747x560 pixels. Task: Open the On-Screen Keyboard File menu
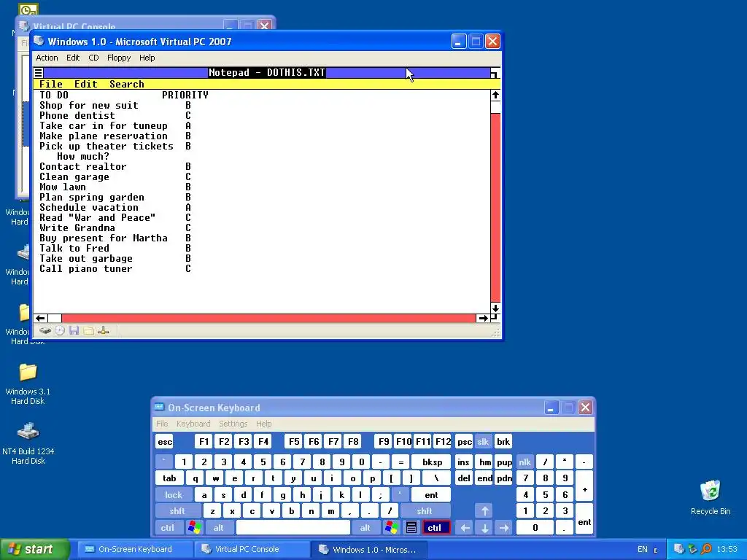[x=163, y=424]
